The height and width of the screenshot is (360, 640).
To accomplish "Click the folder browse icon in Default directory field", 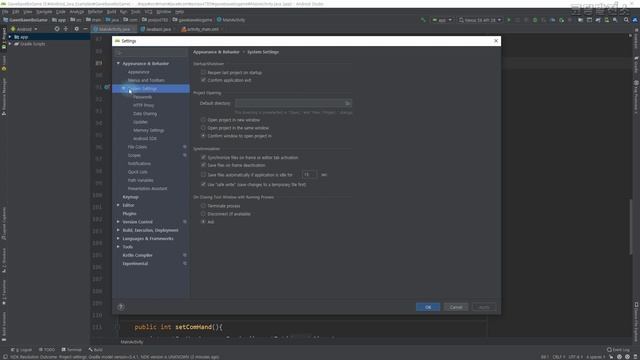I will [347, 103].
